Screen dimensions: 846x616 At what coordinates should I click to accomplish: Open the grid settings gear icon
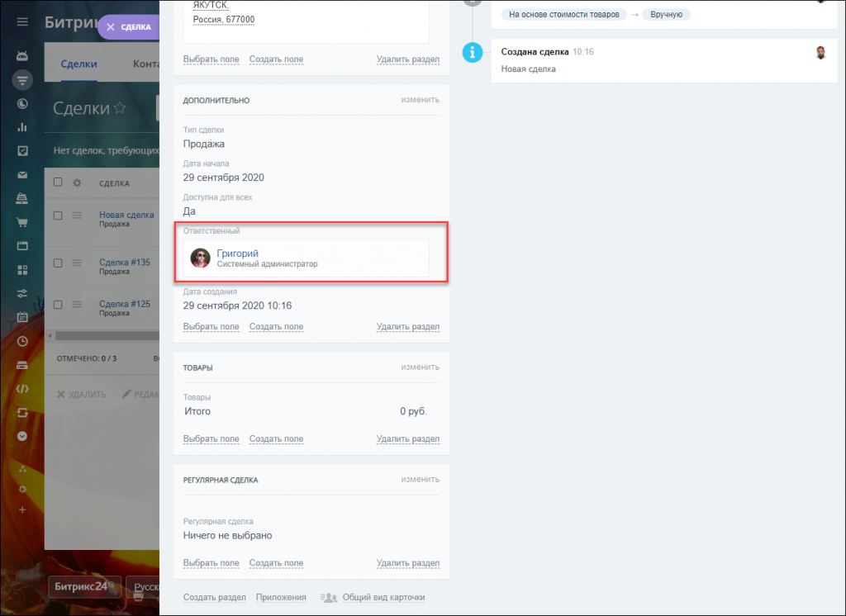(x=77, y=182)
